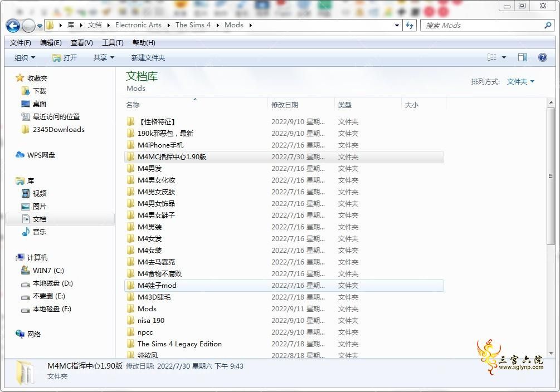Open the 文件(F) menu
The height and width of the screenshot is (392, 560).
coord(21,43)
